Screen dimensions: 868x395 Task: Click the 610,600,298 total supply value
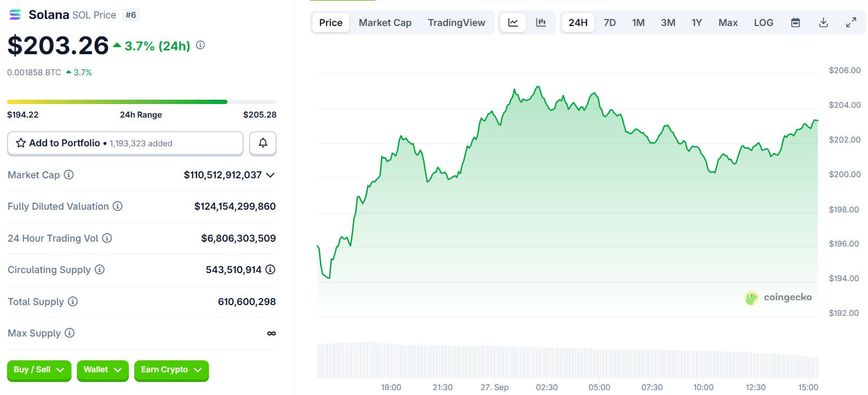pos(247,302)
